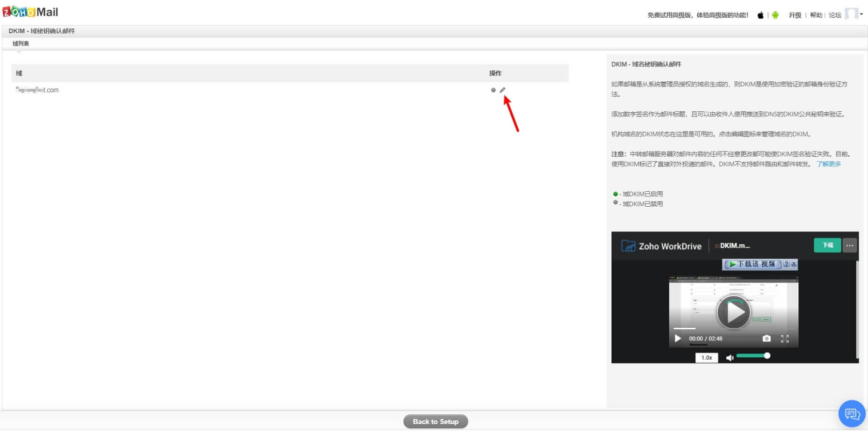Click the gray DKIM status dot in the domain row
The image size is (868, 434).
pos(493,90)
